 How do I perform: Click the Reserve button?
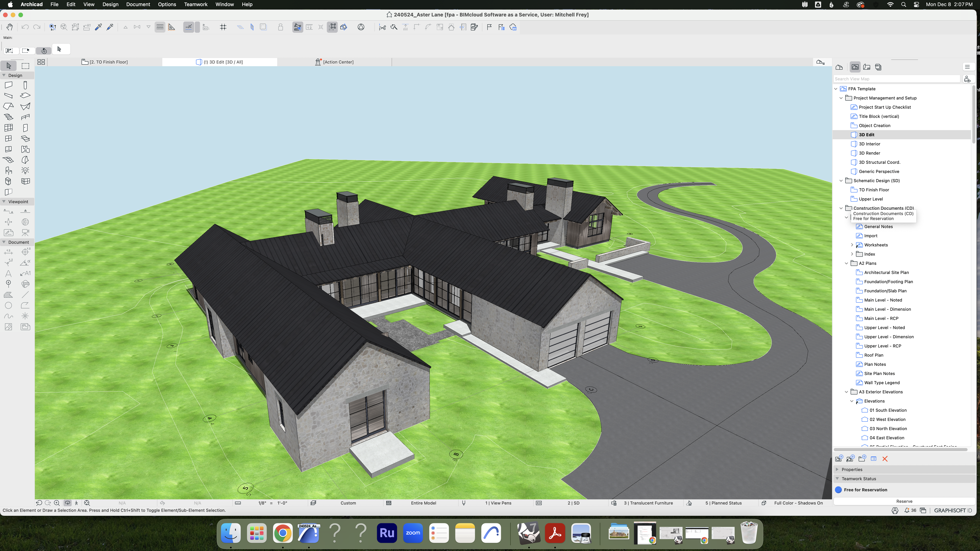click(904, 501)
